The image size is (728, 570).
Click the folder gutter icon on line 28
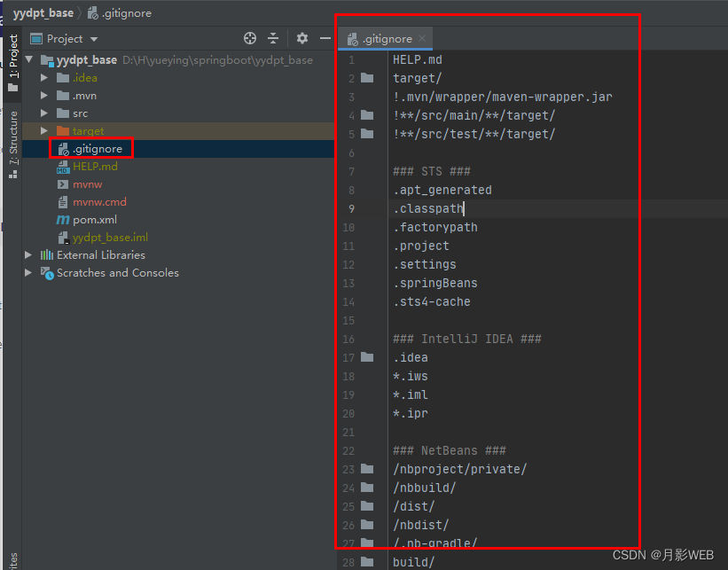point(367,562)
